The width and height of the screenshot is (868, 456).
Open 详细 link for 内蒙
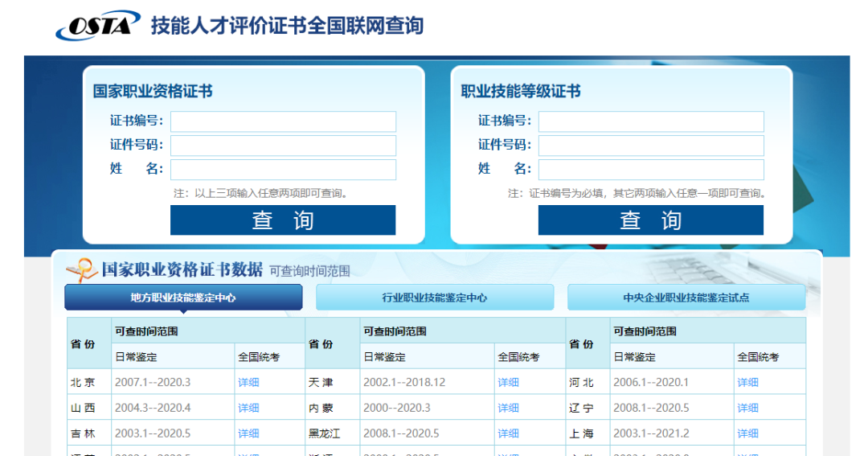click(508, 408)
